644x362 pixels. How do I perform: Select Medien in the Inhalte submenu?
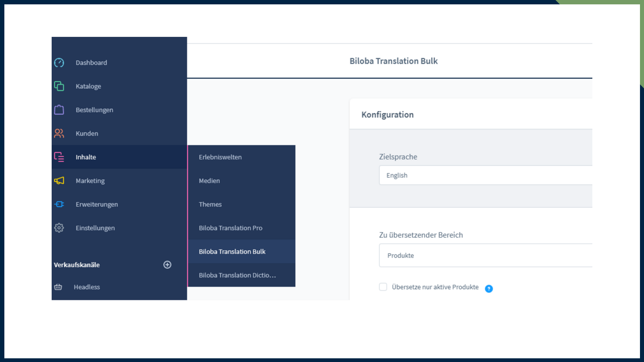click(209, 181)
